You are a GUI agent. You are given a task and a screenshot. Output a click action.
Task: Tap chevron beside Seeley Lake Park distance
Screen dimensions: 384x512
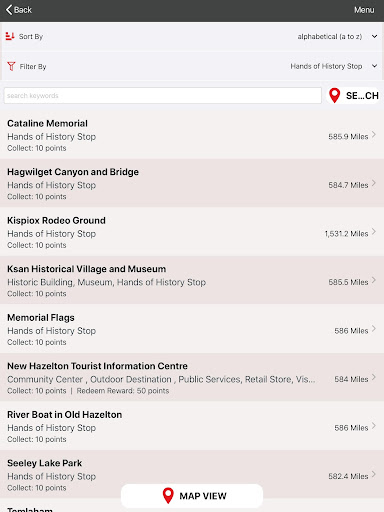coord(374,474)
